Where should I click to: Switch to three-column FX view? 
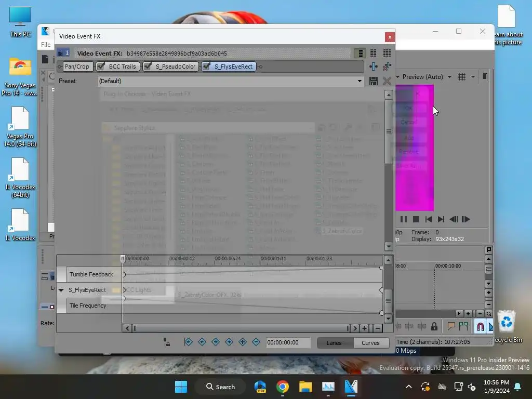tap(387, 54)
